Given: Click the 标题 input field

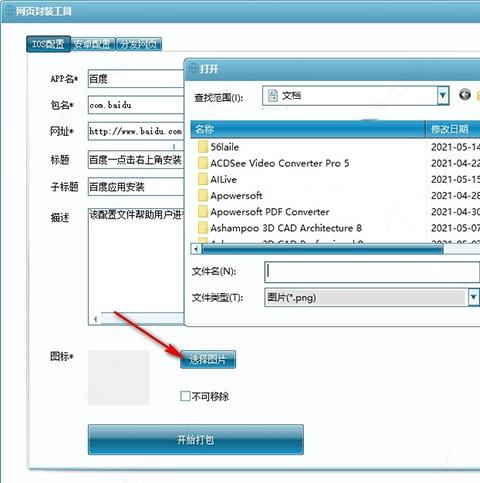Looking at the screenshot, I should (136, 160).
